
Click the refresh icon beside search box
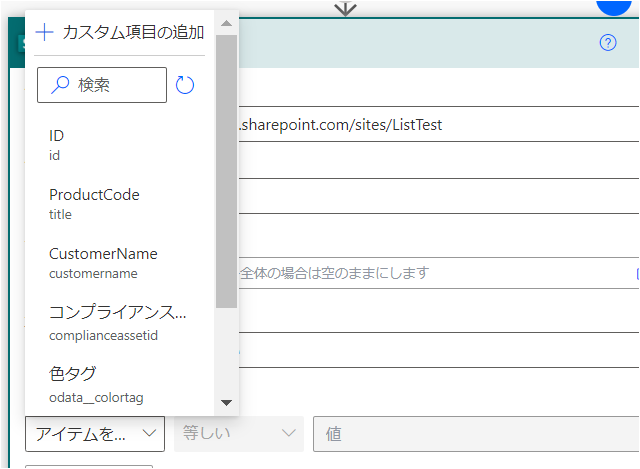coord(185,85)
